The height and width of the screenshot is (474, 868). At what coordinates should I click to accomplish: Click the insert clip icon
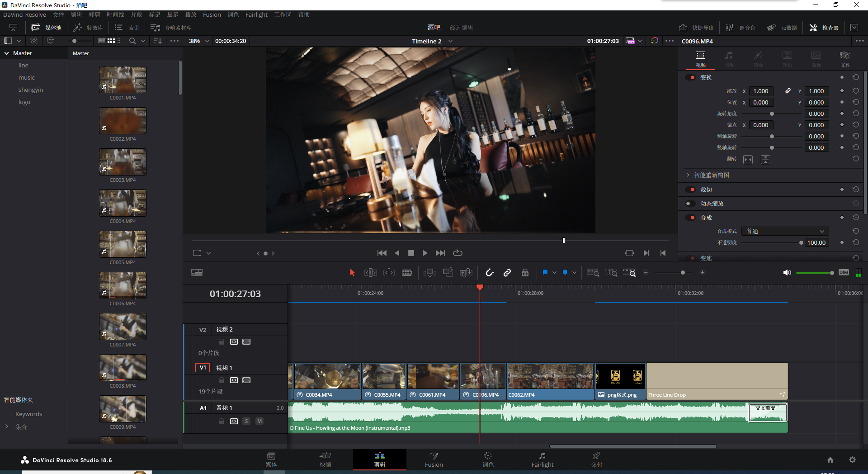(x=429, y=273)
